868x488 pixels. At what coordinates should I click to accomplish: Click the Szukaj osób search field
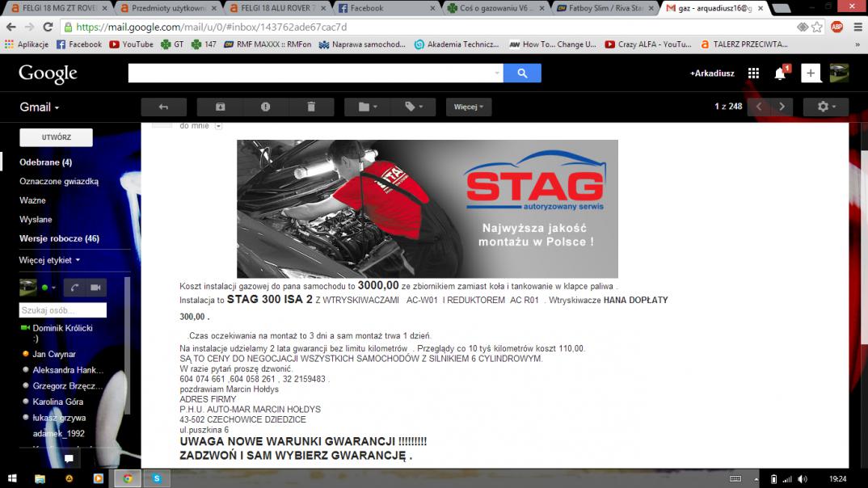(x=62, y=310)
